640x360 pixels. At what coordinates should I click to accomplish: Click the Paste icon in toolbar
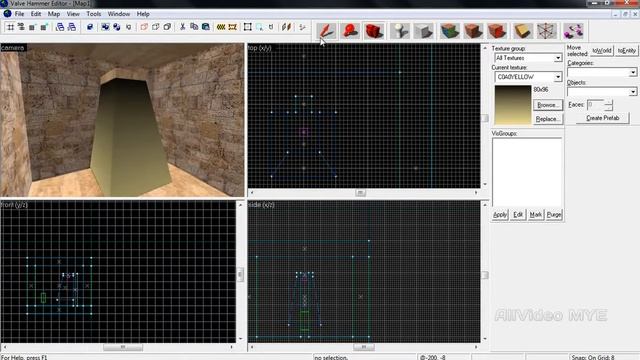click(206, 27)
